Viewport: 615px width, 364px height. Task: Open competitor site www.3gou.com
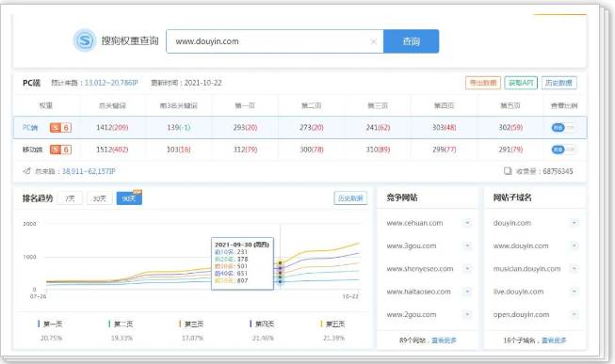tap(411, 246)
